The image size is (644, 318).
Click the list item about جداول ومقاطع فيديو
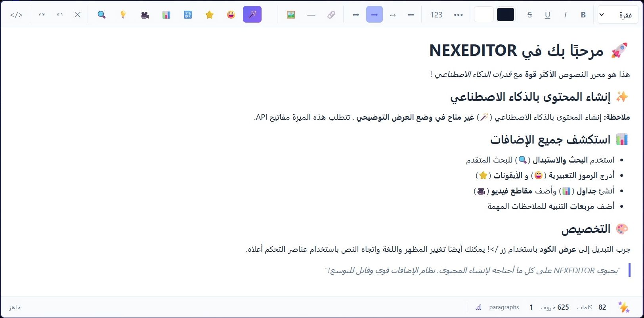pos(544,191)
